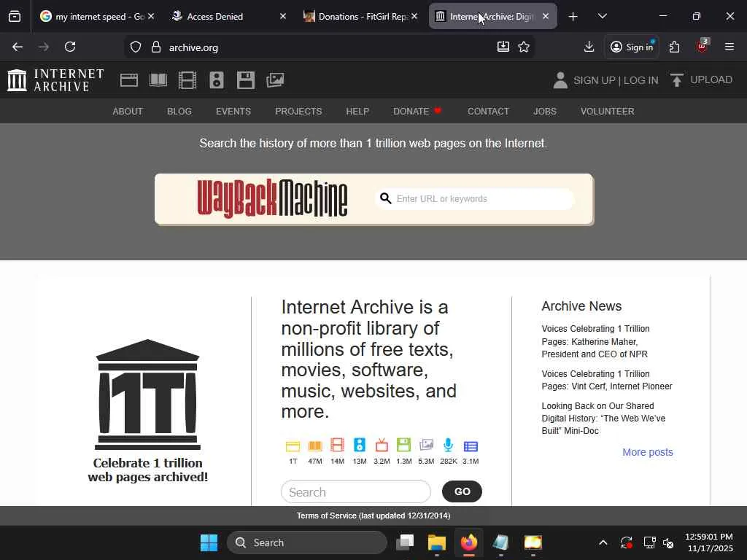The width and height of the screenshot is (747, 560).
Task: Click the Upload arrow icon
Action: (676, 80)
